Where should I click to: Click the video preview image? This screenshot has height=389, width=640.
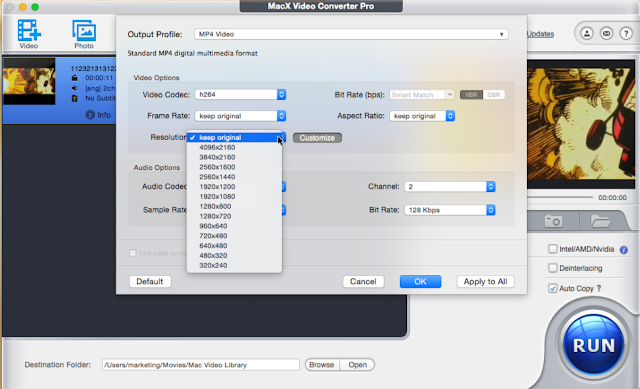[581, 124]
